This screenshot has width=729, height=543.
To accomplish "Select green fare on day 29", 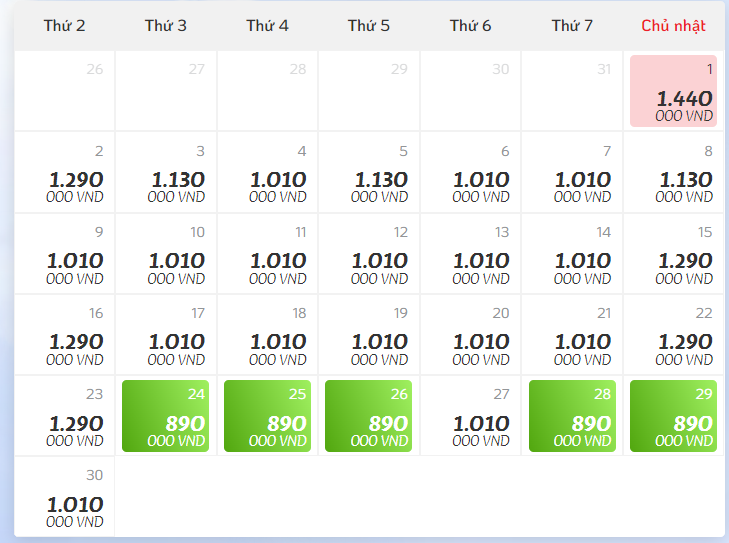I will [673, 415].
